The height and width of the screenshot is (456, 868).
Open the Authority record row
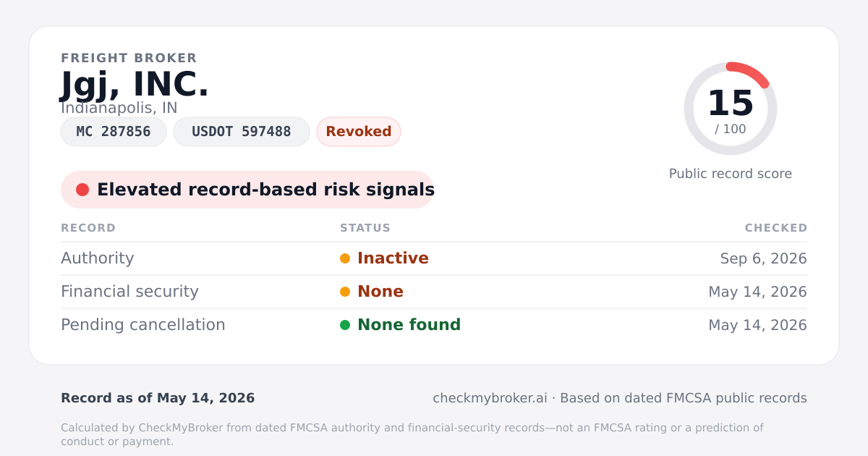[x=434, y=258]
